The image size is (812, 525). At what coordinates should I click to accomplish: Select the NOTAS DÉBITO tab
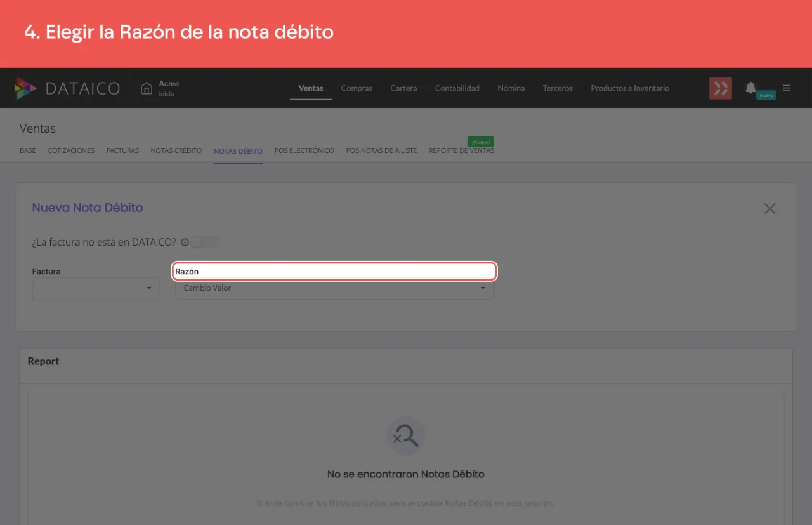pyautogui.click(x=238, y=151)
